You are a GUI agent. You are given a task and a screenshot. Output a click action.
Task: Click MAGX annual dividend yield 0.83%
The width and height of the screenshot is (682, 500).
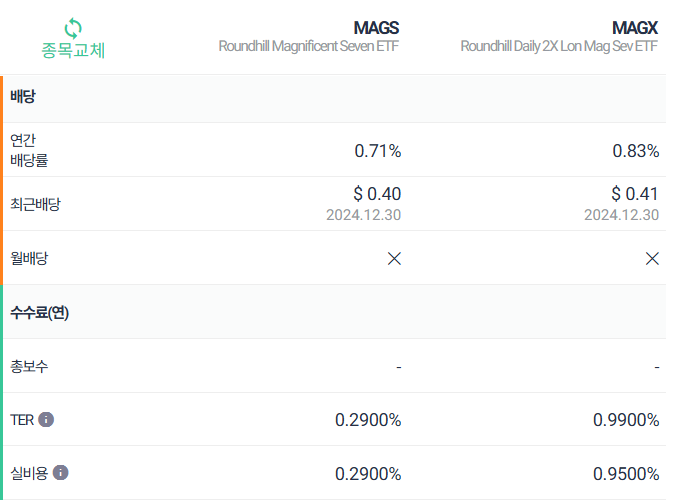[635, 151]
